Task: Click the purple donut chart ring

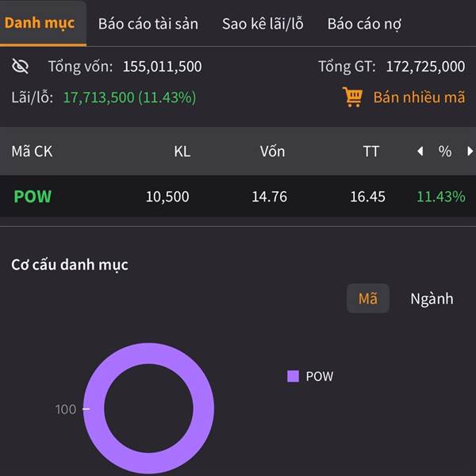Action: pos(94,409)
